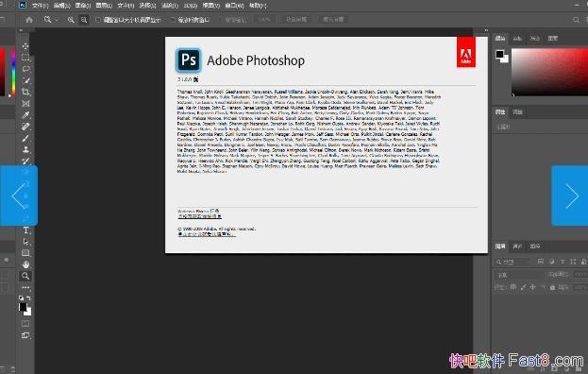
Task: Click the underlined link below artwork credit
Action: coord(199,216)
